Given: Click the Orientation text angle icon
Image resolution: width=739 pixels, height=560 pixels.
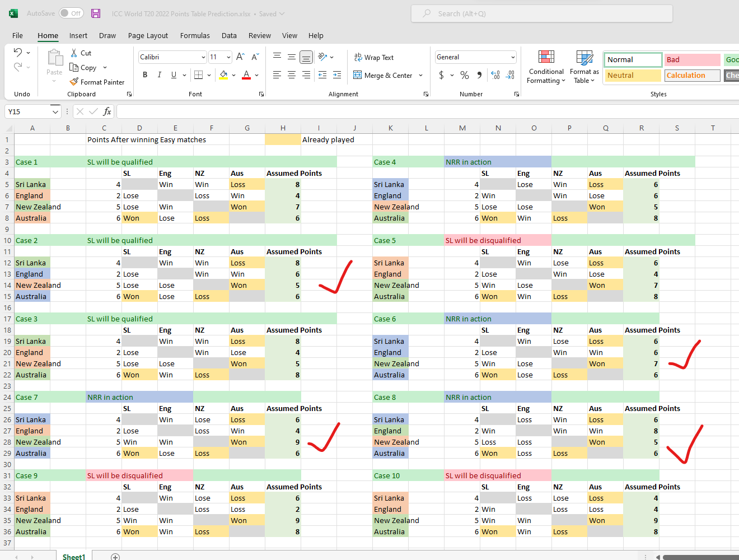Looking at the screenshot, I should click(322, 57).
